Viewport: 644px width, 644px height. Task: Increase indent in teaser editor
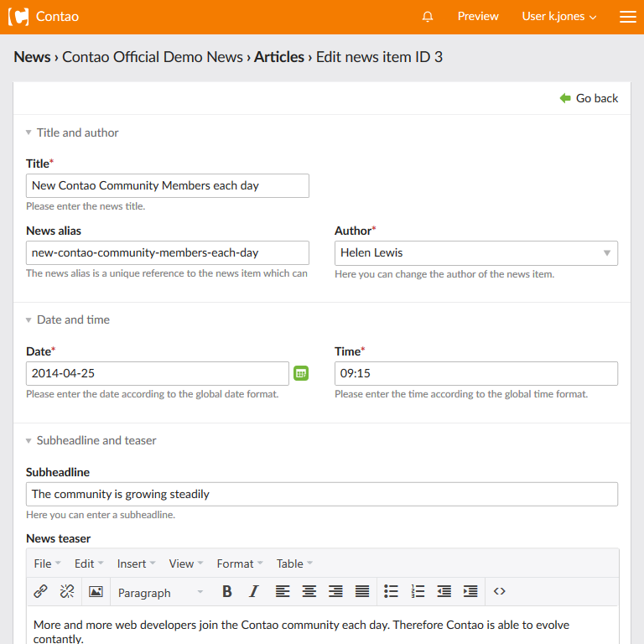470,591
